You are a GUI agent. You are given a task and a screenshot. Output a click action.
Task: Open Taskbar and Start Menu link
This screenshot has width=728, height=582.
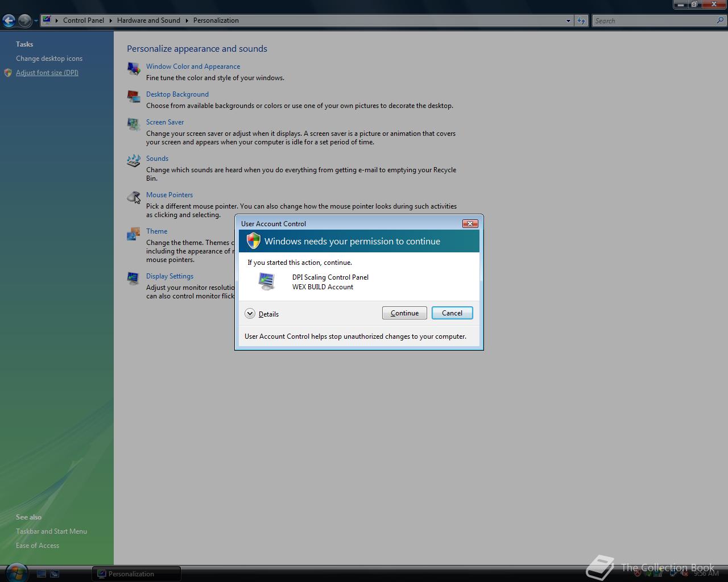[x=51, y=531]
